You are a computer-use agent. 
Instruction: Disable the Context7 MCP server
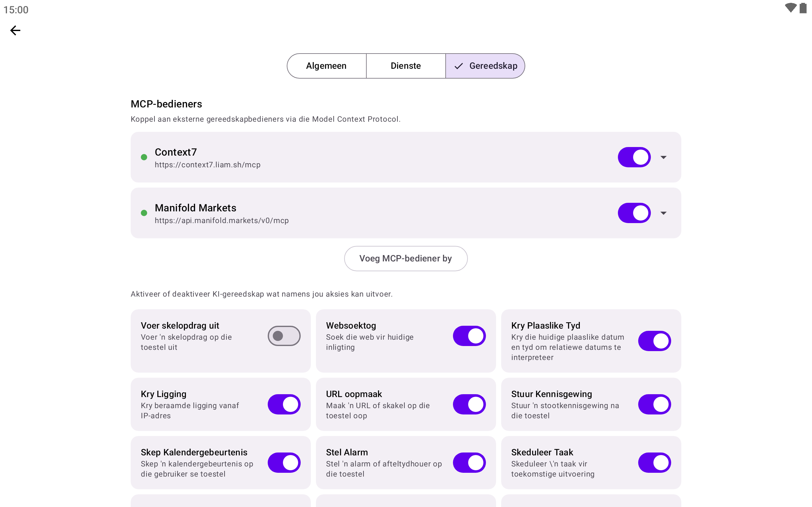pyautogui.click(x=634, y=157)
